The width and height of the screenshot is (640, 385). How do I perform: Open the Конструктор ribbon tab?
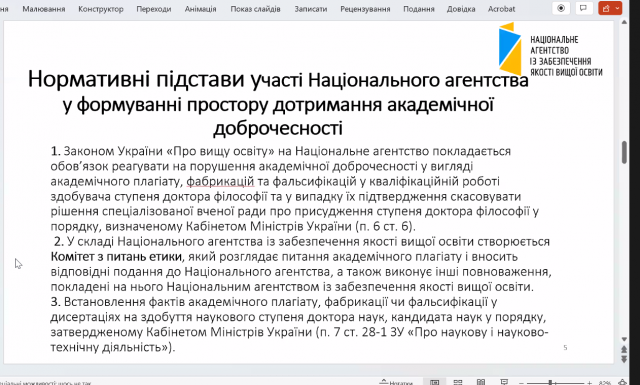(x=101, y=9)
